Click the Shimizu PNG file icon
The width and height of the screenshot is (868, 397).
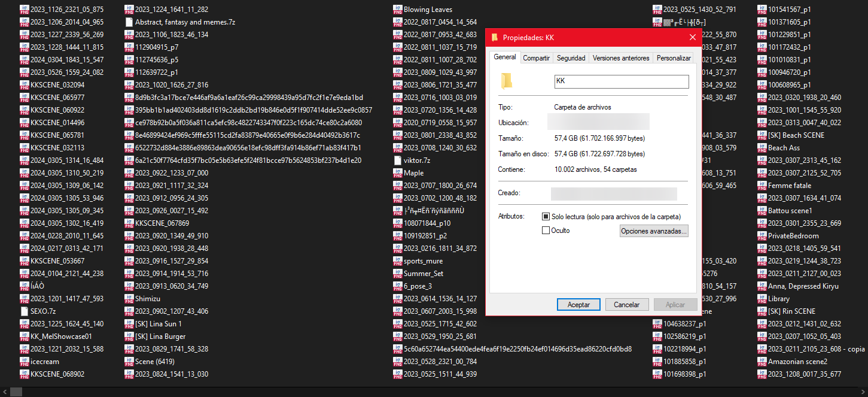(129, 299)
